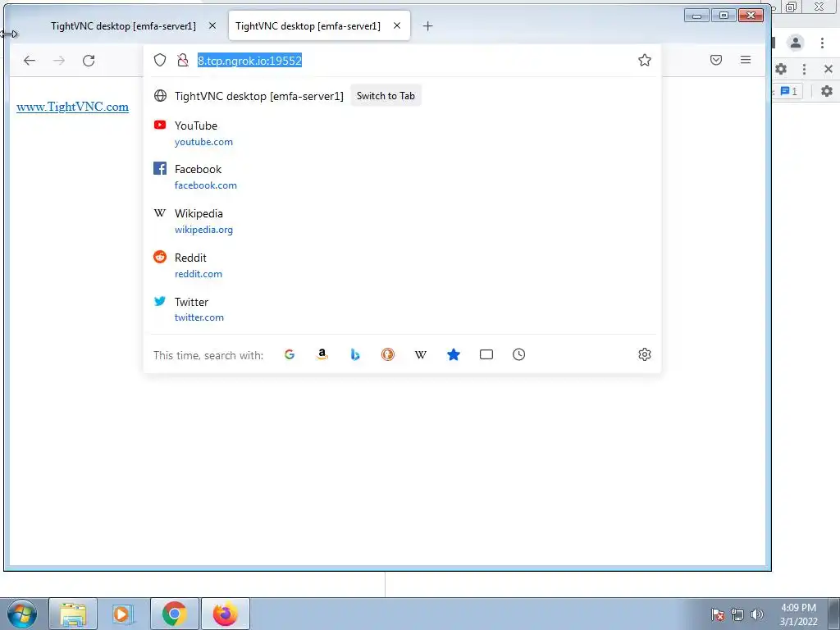Search this time with Amazon
The image size is (840, 630).
click(322, 354)
